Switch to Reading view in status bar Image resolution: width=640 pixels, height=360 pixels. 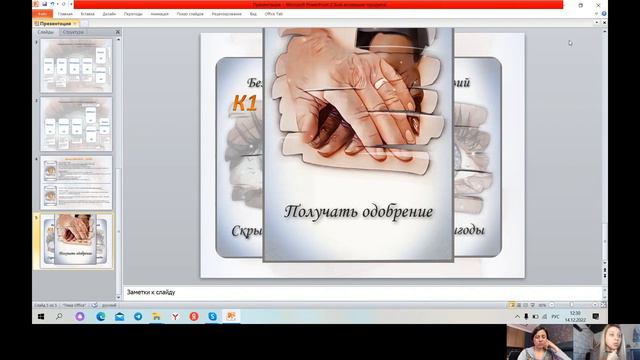click(x=526, y=305)
